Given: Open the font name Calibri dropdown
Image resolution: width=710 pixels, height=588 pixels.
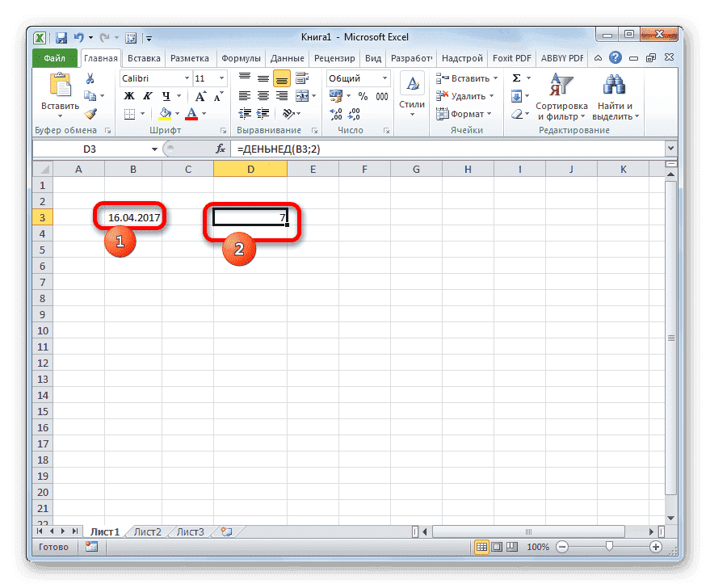Looking at the screenshot, I should (x=187, y=78).
